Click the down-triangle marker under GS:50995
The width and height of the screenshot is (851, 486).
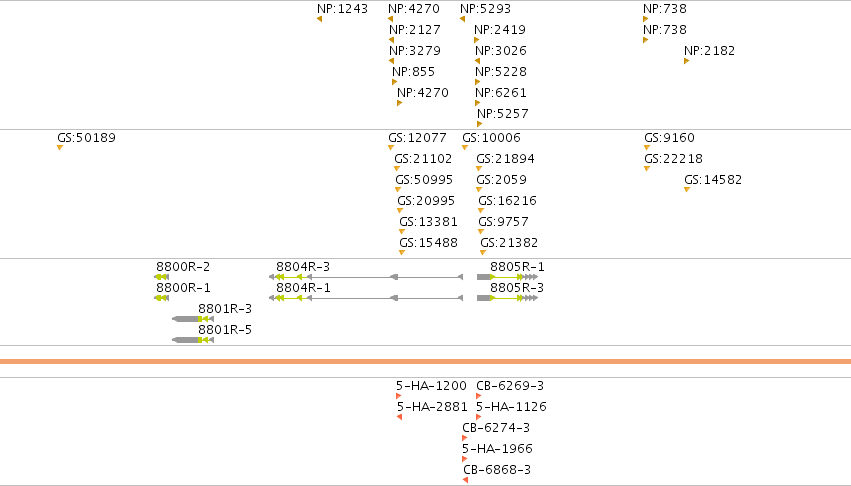point(398,190)
